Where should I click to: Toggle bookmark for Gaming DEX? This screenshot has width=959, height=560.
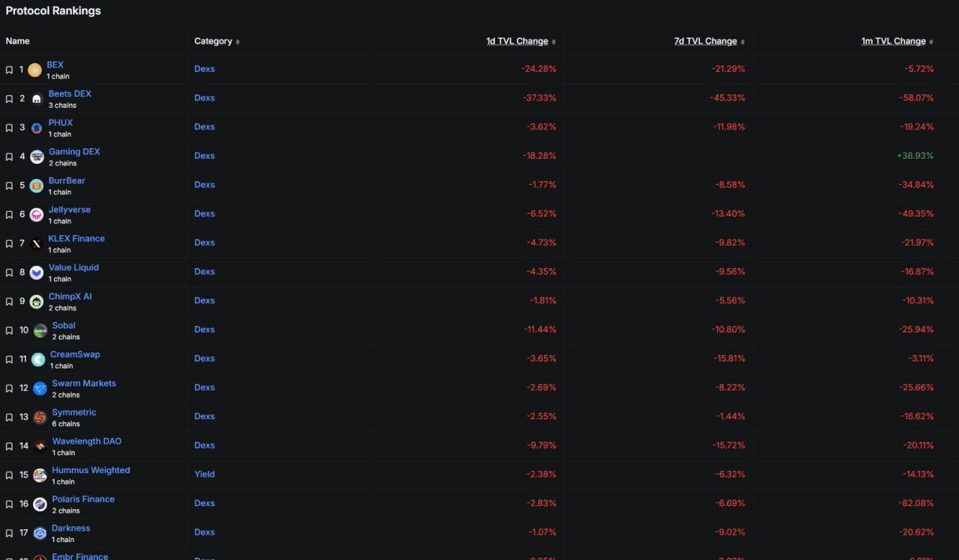tap(9, 156)
